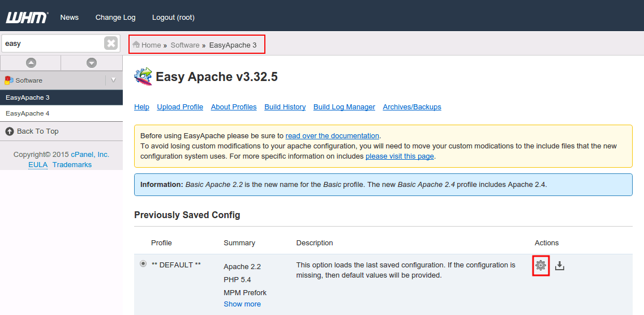This screenshot has height=315, width=644.
Task: Customize the DEFAULT profile with the gear icon
Action: 541,266
